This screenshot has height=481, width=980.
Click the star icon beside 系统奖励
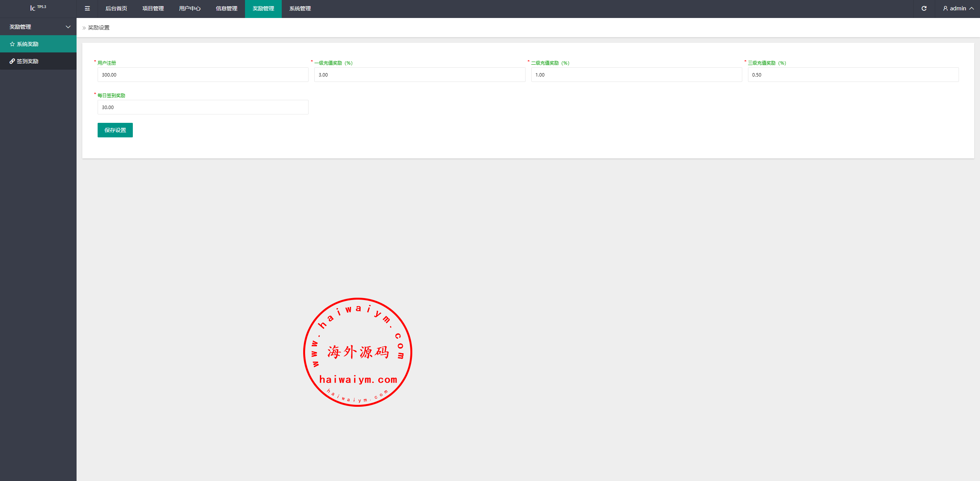tap(12, 44)
